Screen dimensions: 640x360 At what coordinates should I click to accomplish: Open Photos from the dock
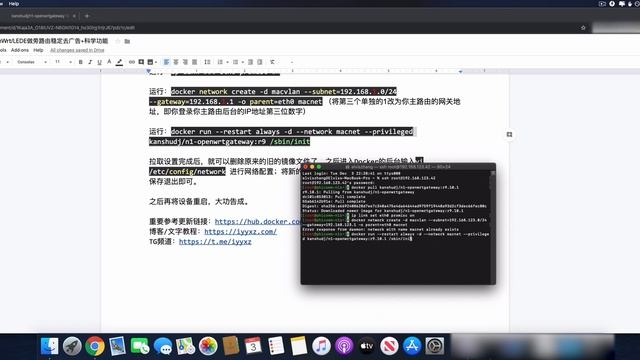pos(208,346)
